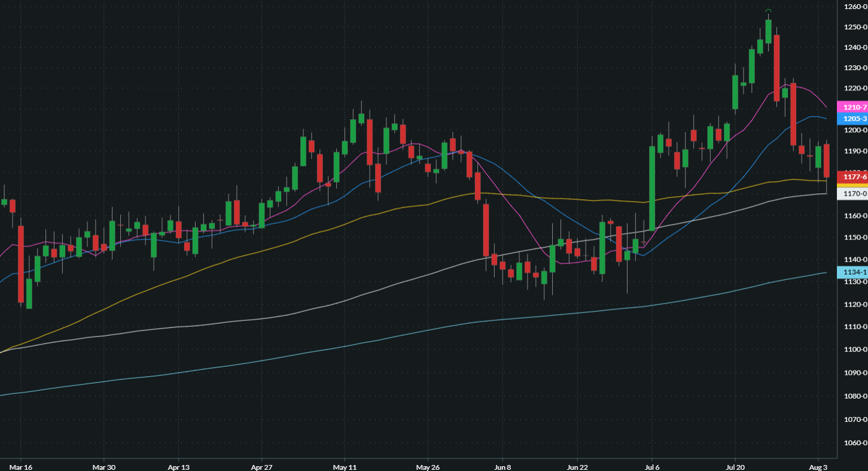Viewport: 868px width, 471px height.
Task: Click the 1240-0 price axis label
Action: pos(855,48)
